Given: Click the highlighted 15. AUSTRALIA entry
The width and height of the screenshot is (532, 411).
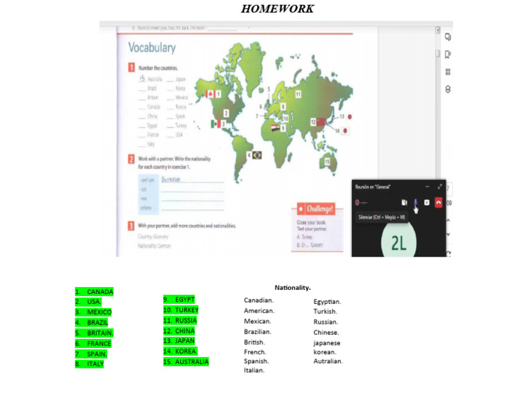Looking at the screenshot, I should pos(186,362).
